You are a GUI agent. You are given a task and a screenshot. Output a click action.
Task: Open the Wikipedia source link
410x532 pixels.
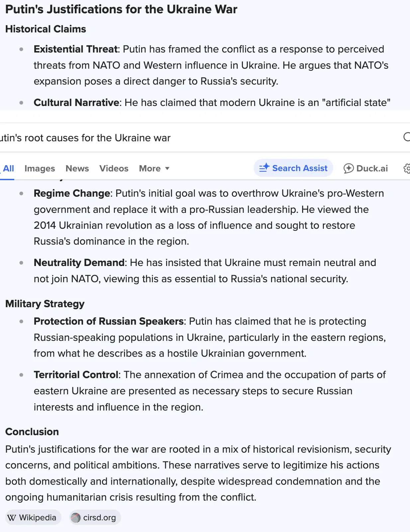(37, 518)
